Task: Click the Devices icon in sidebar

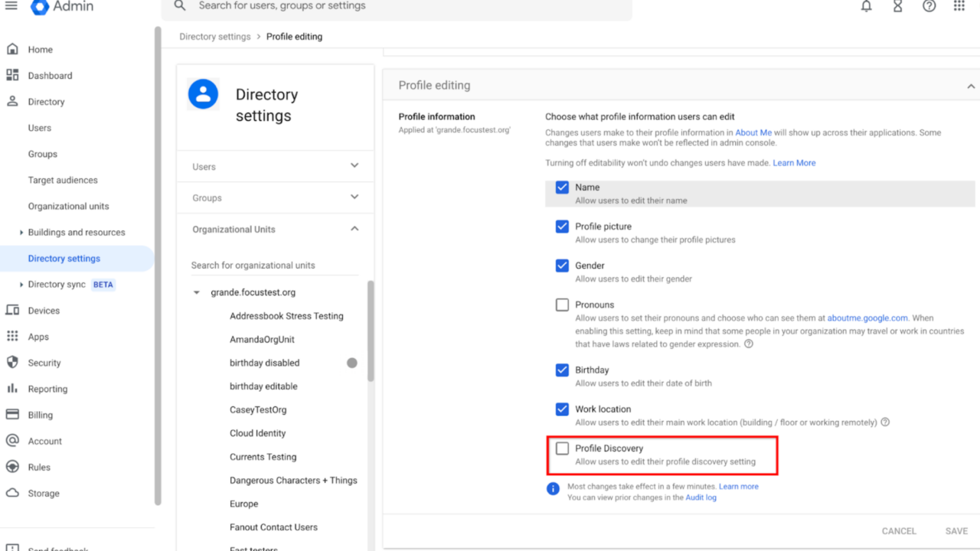Action: 12,310
